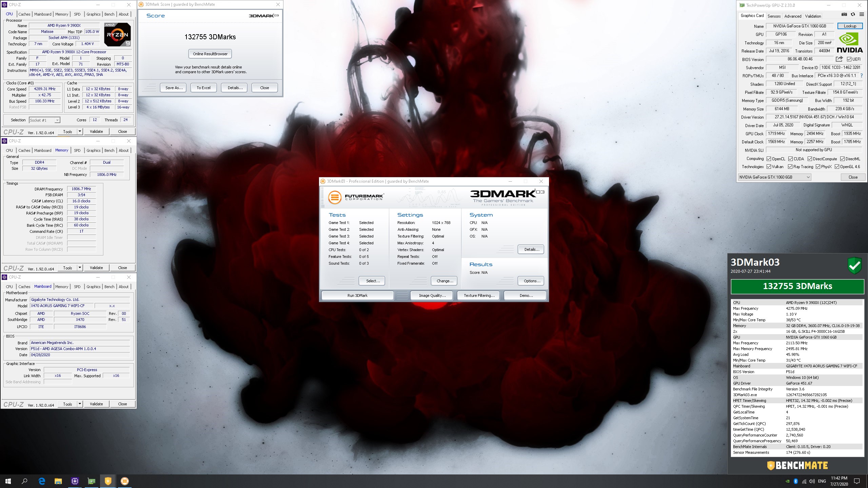Switch to BenchMate via taskbar shield icon
This screenshot has width=868, height=488.
tap(108, 481)
